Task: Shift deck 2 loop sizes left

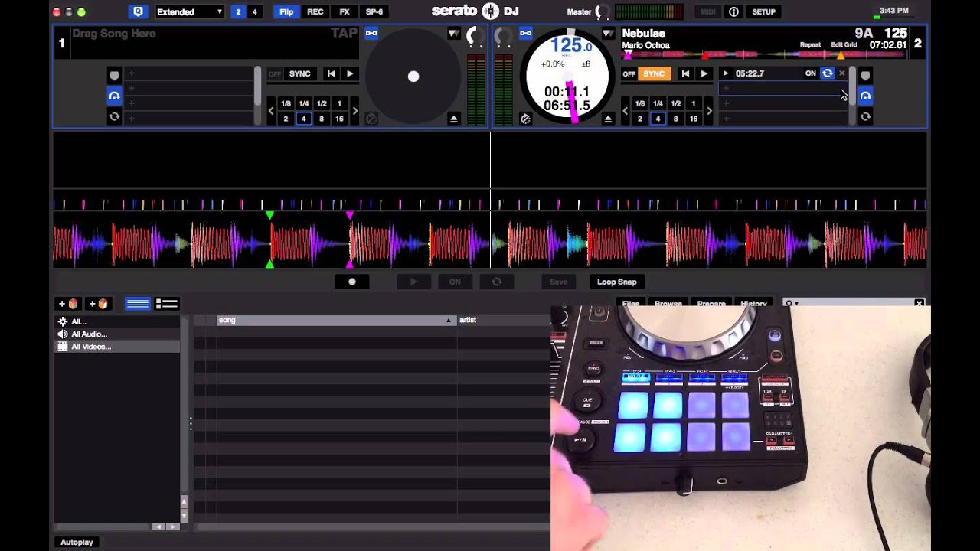Action: pyautogui.click(x=625, y=111)
